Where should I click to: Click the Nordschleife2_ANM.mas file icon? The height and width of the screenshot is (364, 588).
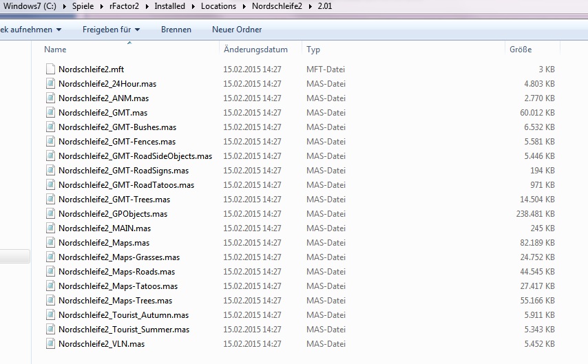click(x=50, y=98)
